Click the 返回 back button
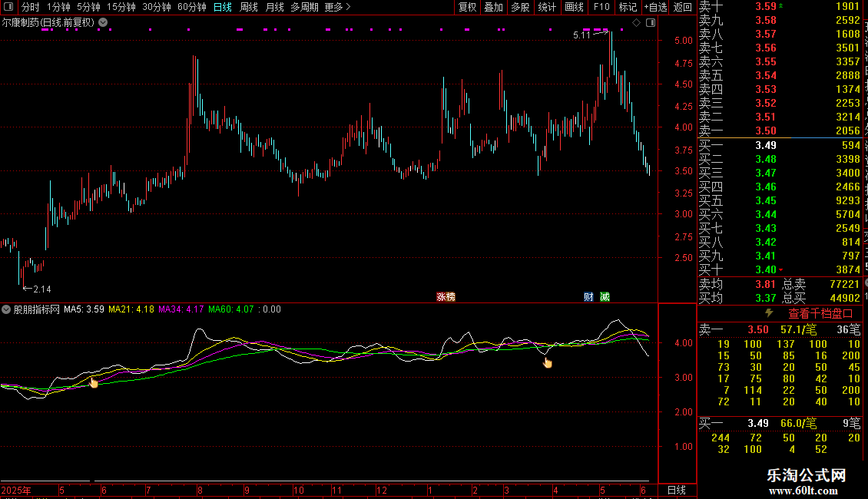The width and height of the screenshot is (868, 499). (x=683, y=7)
